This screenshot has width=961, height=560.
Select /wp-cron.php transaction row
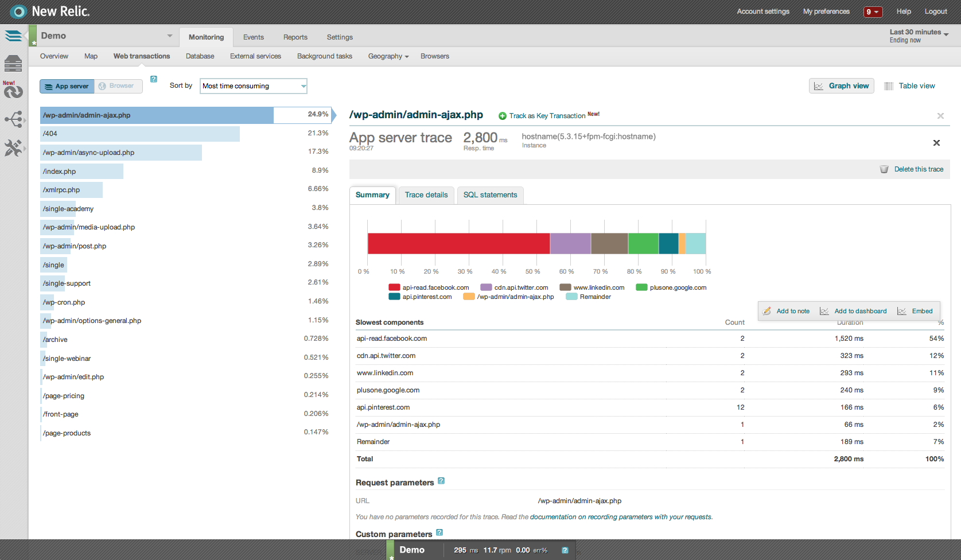[x=185, y=302]
